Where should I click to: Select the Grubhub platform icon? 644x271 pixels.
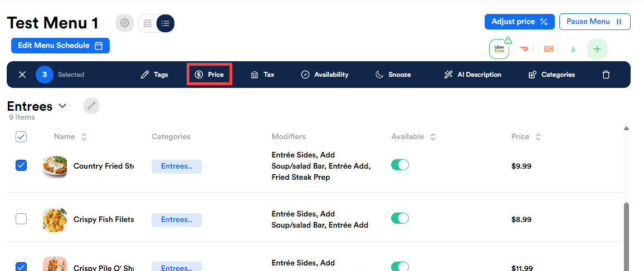(548, 49)
